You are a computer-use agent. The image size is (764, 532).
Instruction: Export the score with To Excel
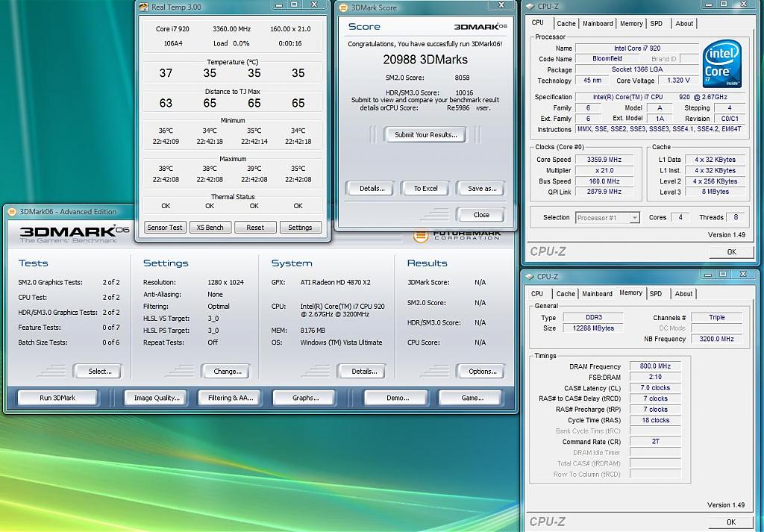[426, 189]
